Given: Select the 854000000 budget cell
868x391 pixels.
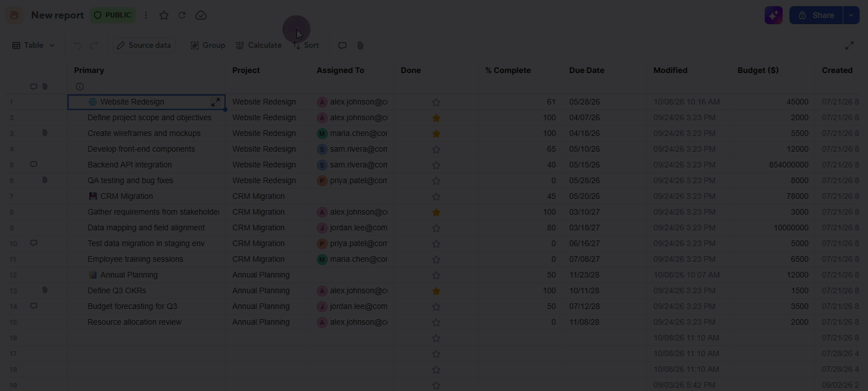Looking at the screenshot, I should pyautogui.click(x=773, y=165).
